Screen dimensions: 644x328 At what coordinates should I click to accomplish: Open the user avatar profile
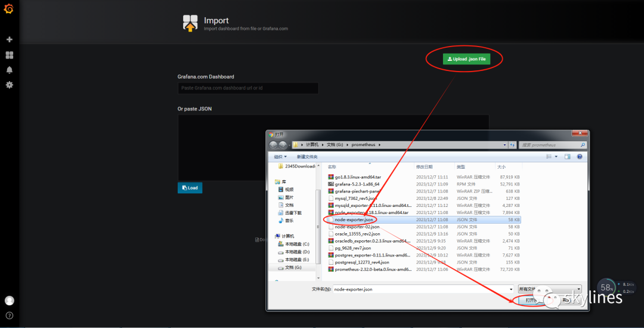[x=10, y=301]
